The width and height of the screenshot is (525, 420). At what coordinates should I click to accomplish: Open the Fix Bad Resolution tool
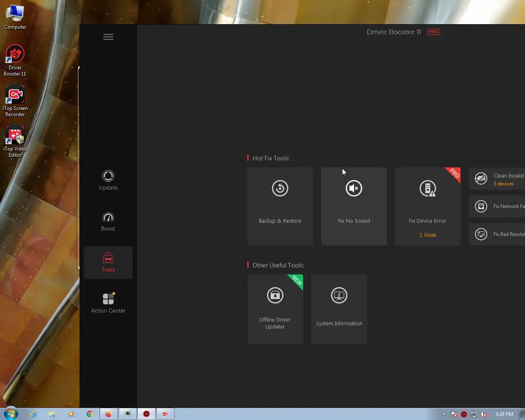click(x=497, y=234)
